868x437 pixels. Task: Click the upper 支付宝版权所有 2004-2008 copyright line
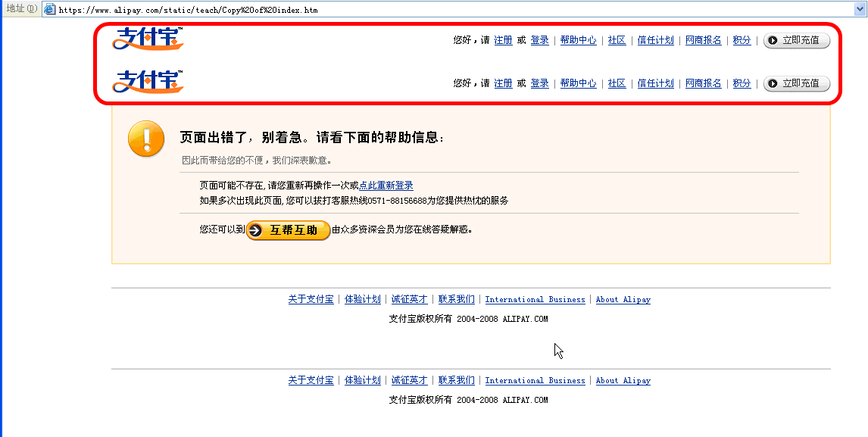[468, 319]
